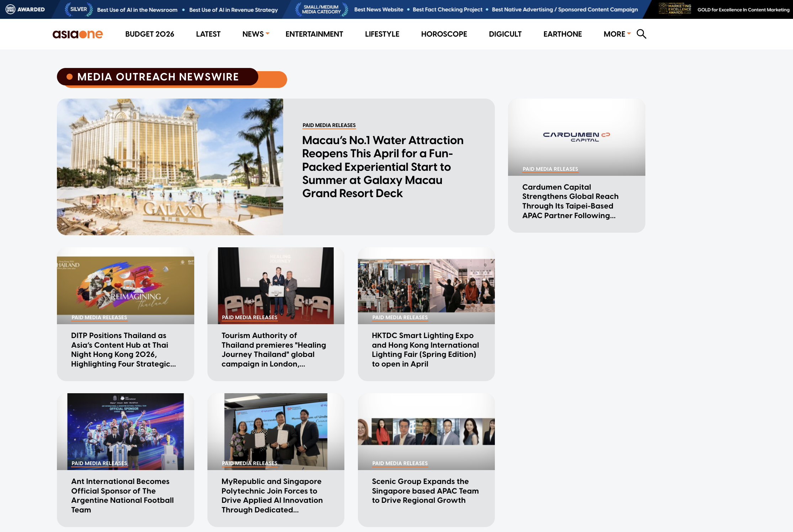Click the Marketing Excellence Awards logo
Screen dimensions: 793x532
675,9
